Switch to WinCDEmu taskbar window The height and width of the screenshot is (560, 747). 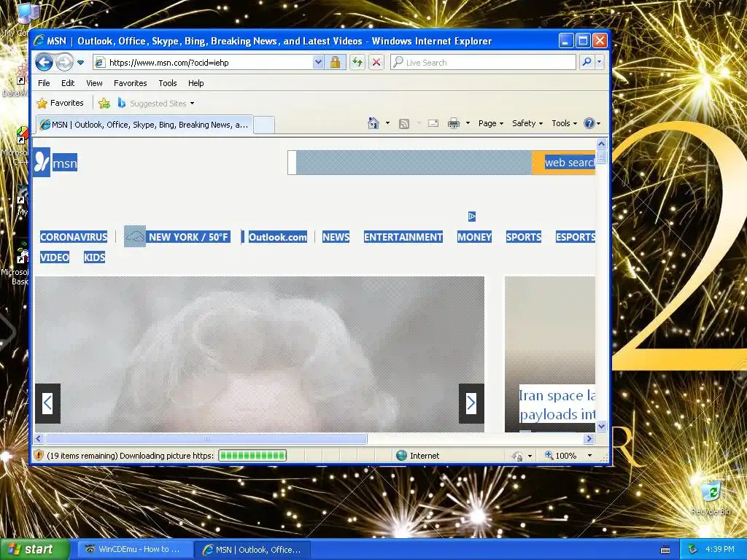(134, 550)
